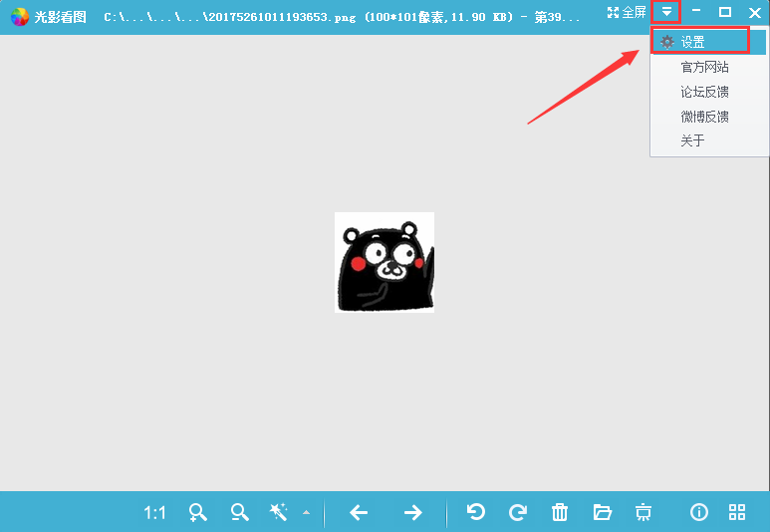Image resolution: width=770 pixels, height=532 pixels.
Task: Rotate the image counterclockwise
Action: [476, 513]
